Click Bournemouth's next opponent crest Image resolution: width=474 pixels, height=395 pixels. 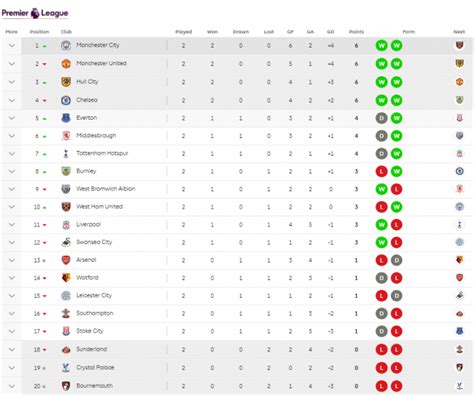tap(459, 386)
